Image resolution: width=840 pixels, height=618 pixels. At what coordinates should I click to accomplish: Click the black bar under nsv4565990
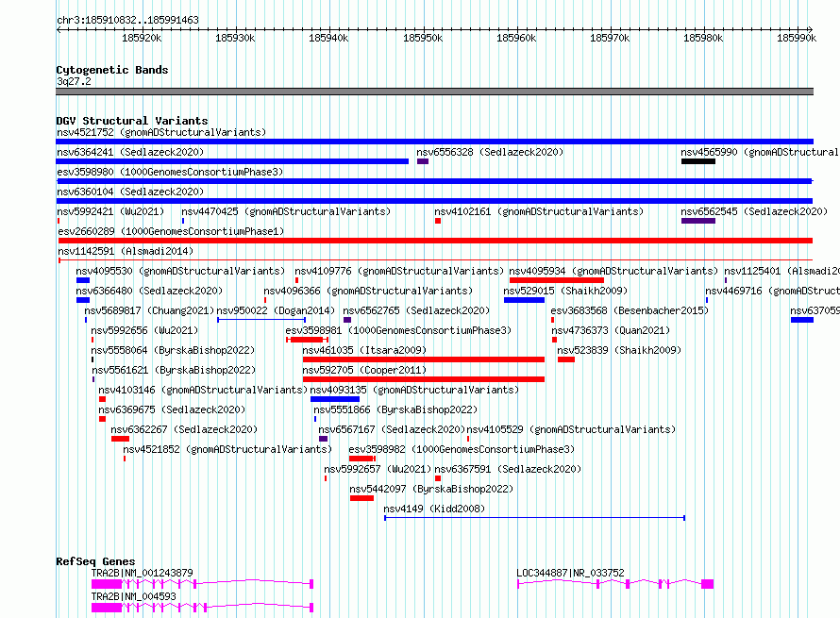click(x=698, y=161)
